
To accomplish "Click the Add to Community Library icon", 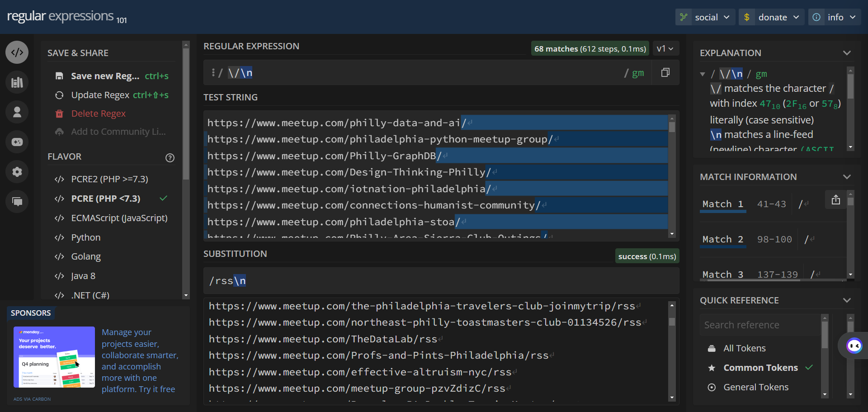I will [59, 132].
